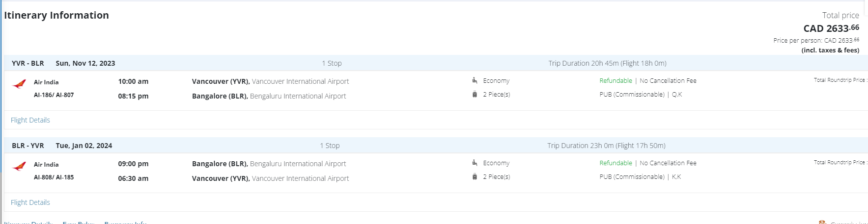The image size is (868, 224).
Task: Click the 1 Stop label for Nov 12 flight
Action: pyautogui.click(x=332, y=63)
